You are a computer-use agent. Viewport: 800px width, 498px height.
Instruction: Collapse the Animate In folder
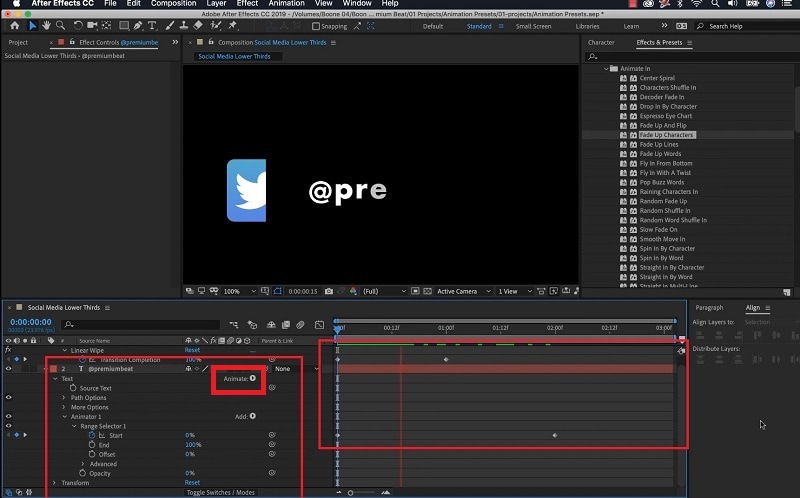(x=606, y=68)
